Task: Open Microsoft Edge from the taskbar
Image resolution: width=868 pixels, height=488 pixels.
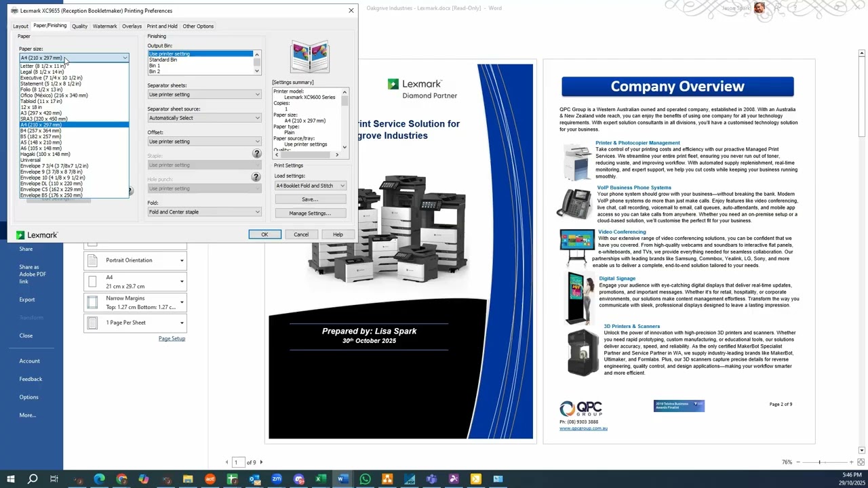Action: coord(100,479)
